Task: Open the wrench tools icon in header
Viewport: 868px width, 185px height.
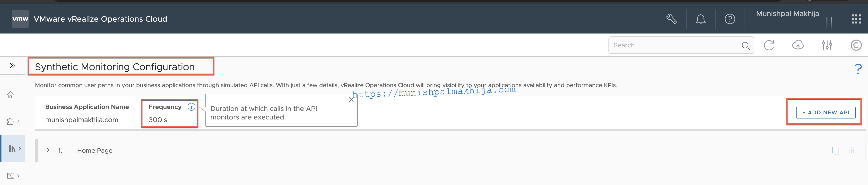Action: click(671, 19)
